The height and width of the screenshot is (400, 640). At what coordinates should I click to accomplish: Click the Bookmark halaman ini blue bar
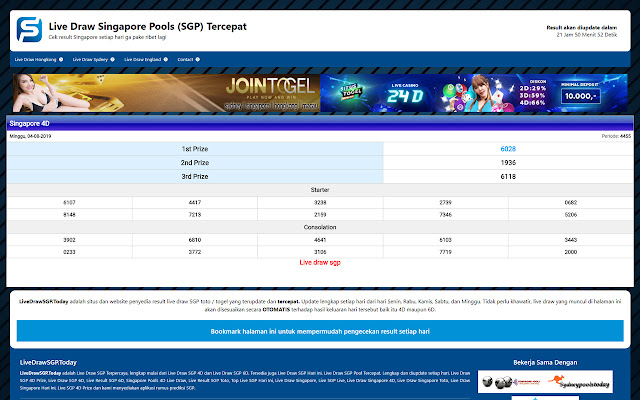point(320,331)
